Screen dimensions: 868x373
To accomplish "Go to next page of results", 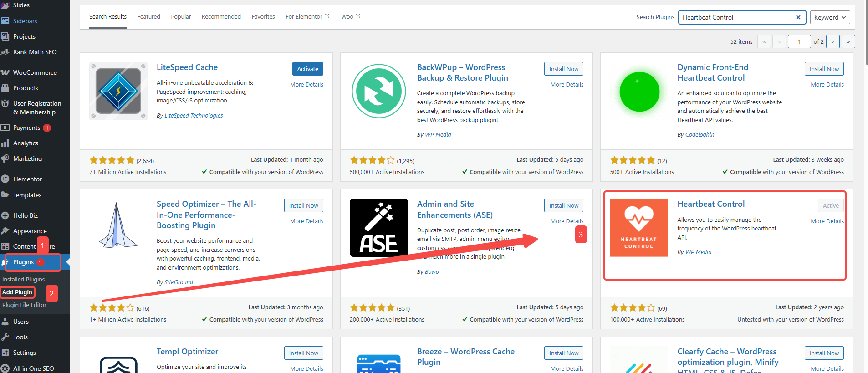I will click(833, 41).
